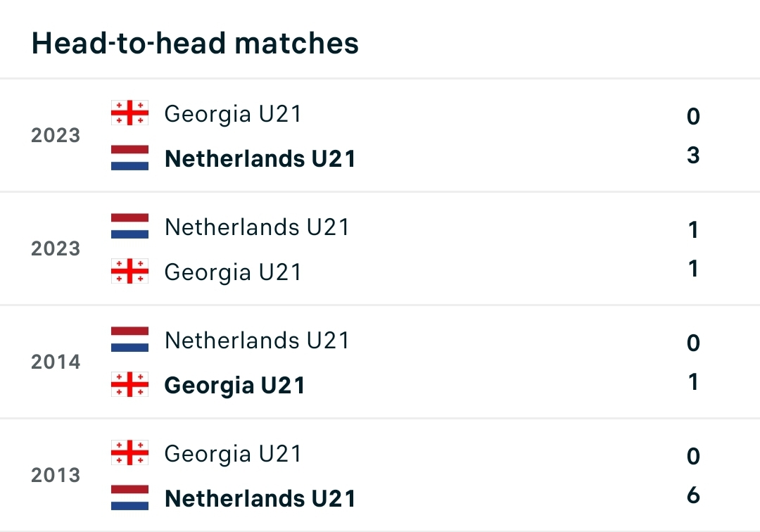Click Netherlands flag in the 2013 match
The width and height of the screenshot is (760, 532).
(x=129, y=498)
